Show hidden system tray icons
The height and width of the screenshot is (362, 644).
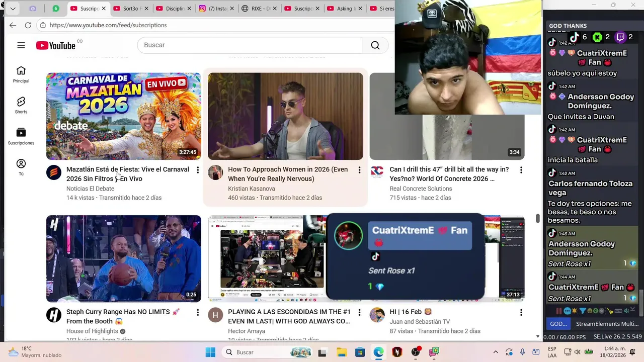pos(496,352)
